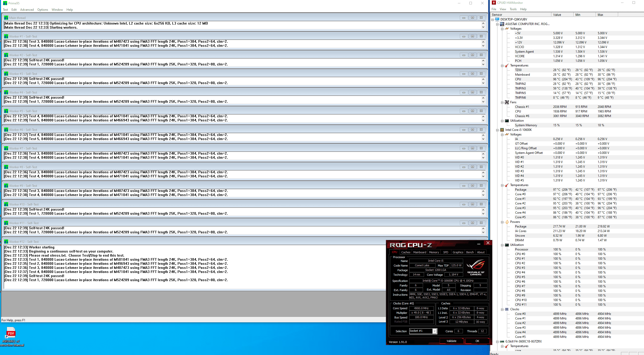The height and width of the screenshot is (355, 644).
Task: Switch to the Graphics tab in CPU-Z
Action: [x=458, y=252]
